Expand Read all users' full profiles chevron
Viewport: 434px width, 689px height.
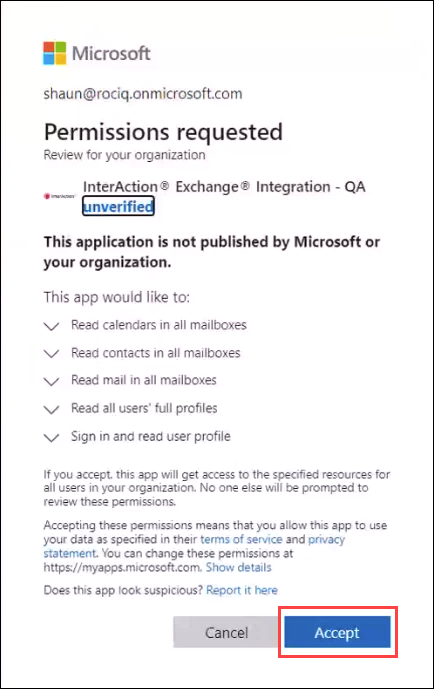pyautogui.click(x=51, y=410)
